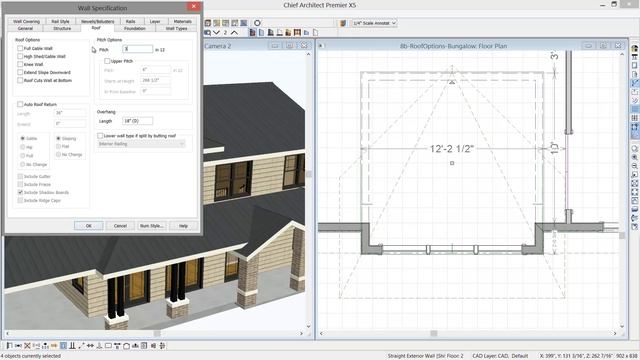Click the highlighted blue pencil icon on right toolbar
Image resolution: width=640 pixels, height=360 pixels.
(x=635, y=83)
